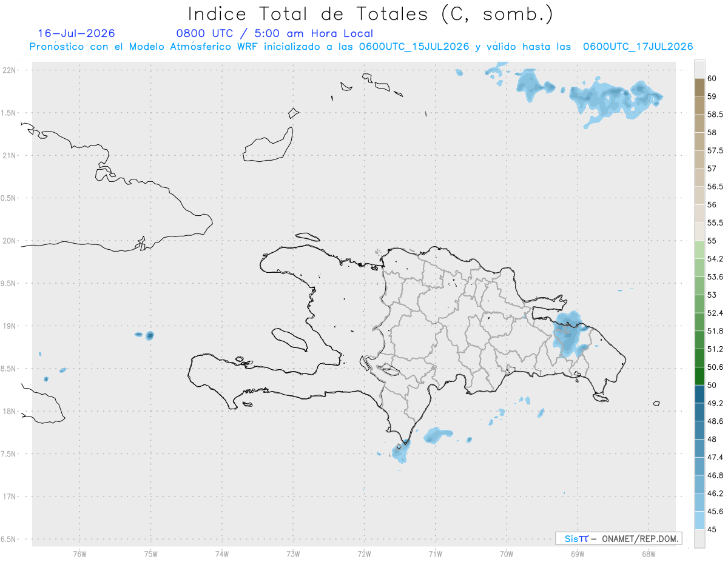Viewport: 728px width, 562px height.
Task: Click the legend value "53.6"
Action: tap(715, 277)
